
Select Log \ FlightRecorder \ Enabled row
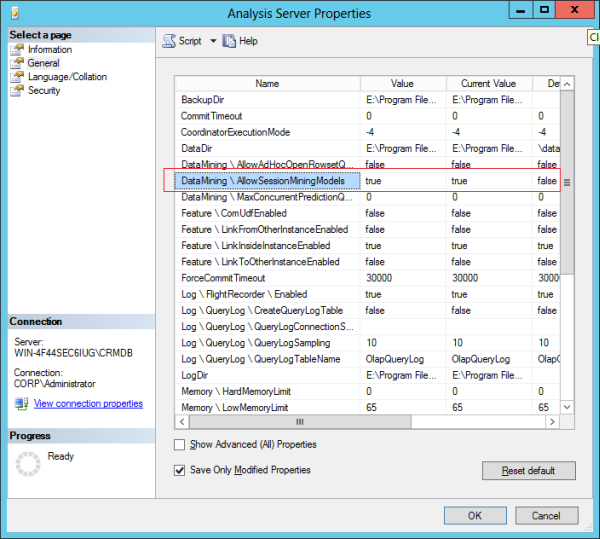tap(367, 294)
